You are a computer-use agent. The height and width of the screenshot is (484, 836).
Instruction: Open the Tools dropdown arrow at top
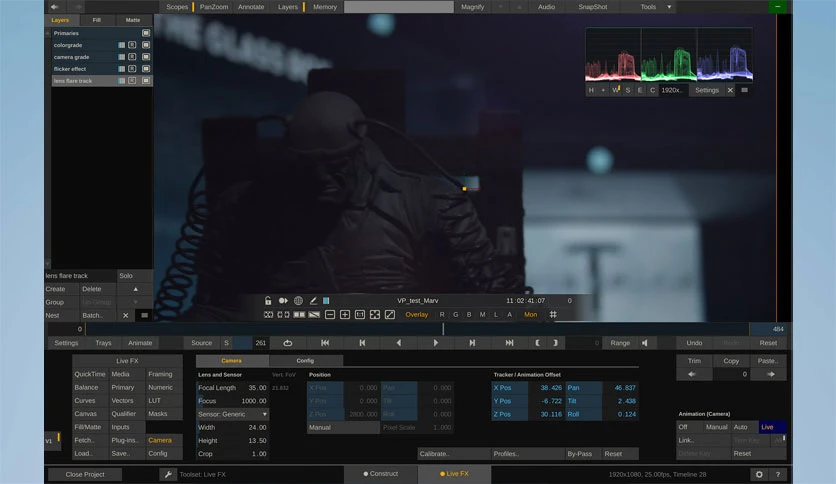tap(669, 7)
